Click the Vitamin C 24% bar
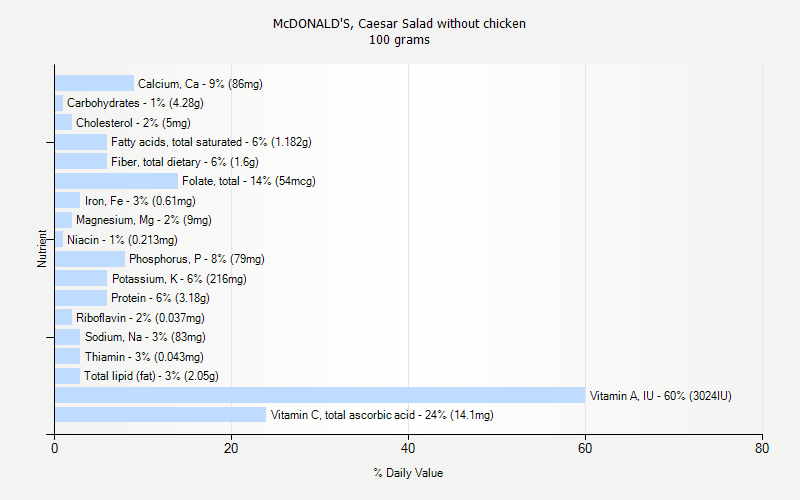This screenshot has width=800, height=500. coord(161,415)
